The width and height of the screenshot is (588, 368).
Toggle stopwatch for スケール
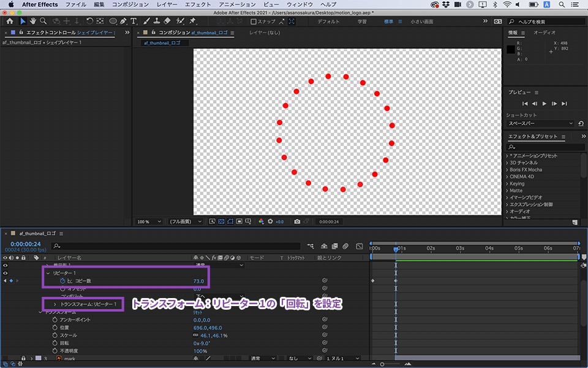pyautogui.click(x=55, y=335)
